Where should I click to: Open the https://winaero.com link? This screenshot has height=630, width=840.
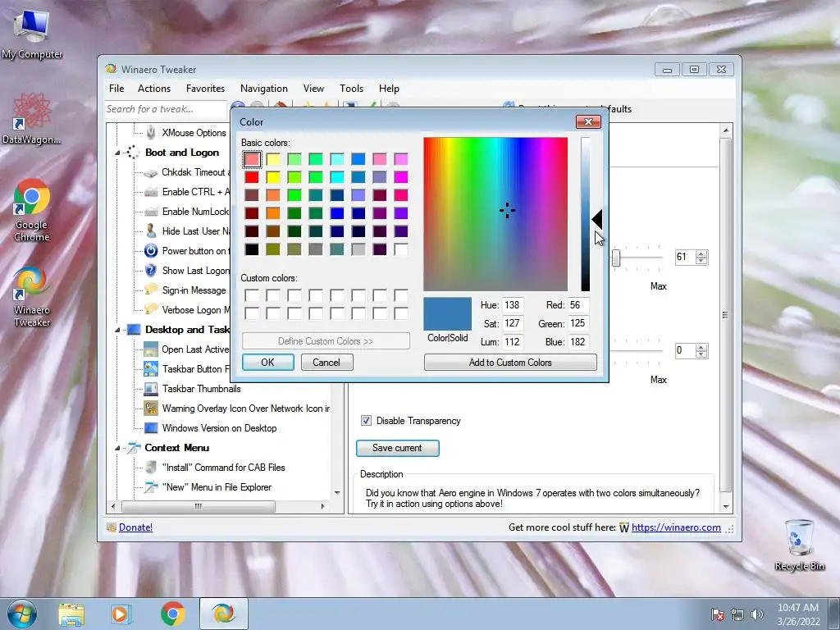pyautogui.click(x=676, y=527)
